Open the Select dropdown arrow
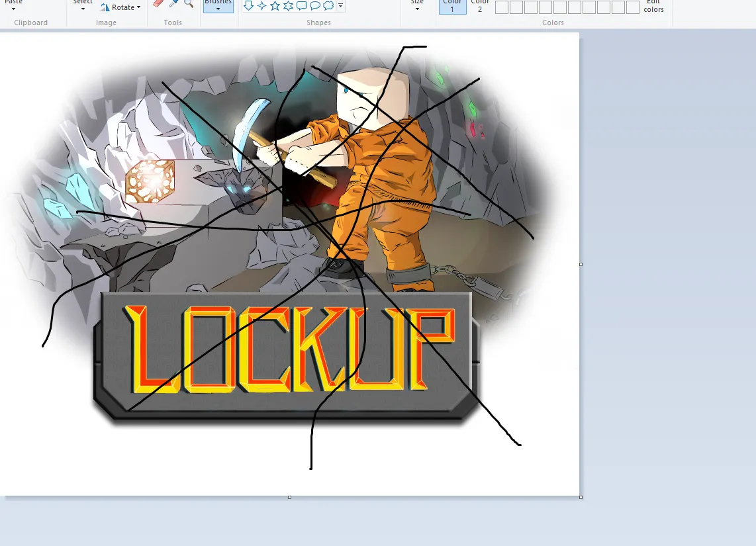The width and height of the screenshot is (756, 546). (83, 9)
